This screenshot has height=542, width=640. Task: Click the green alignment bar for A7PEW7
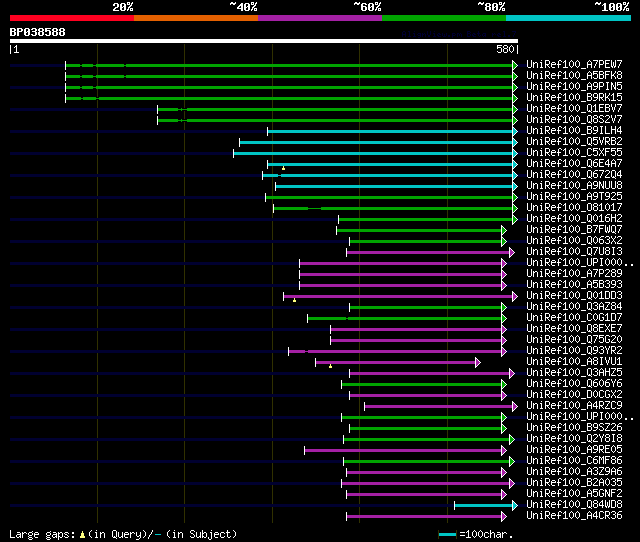(x=289, y=65)
